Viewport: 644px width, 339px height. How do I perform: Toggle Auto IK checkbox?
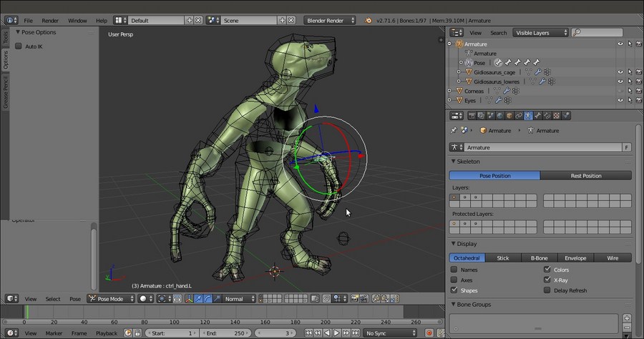pos(19,46)
